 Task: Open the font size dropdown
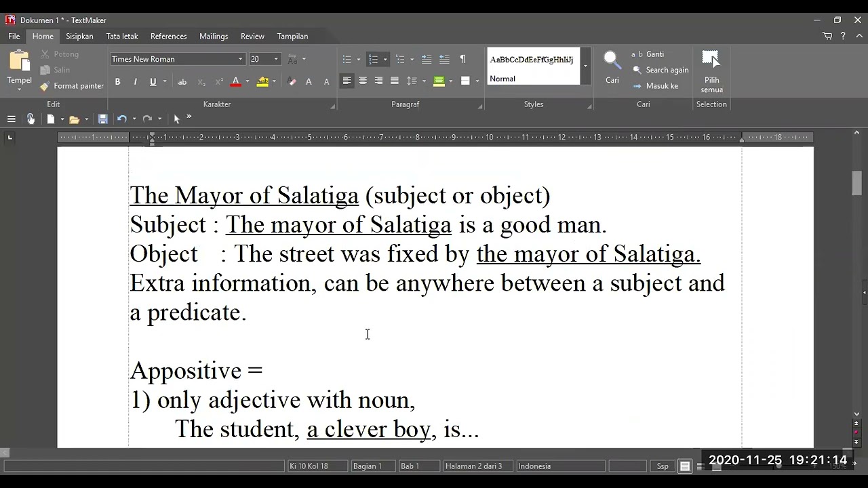pos(276,60)
